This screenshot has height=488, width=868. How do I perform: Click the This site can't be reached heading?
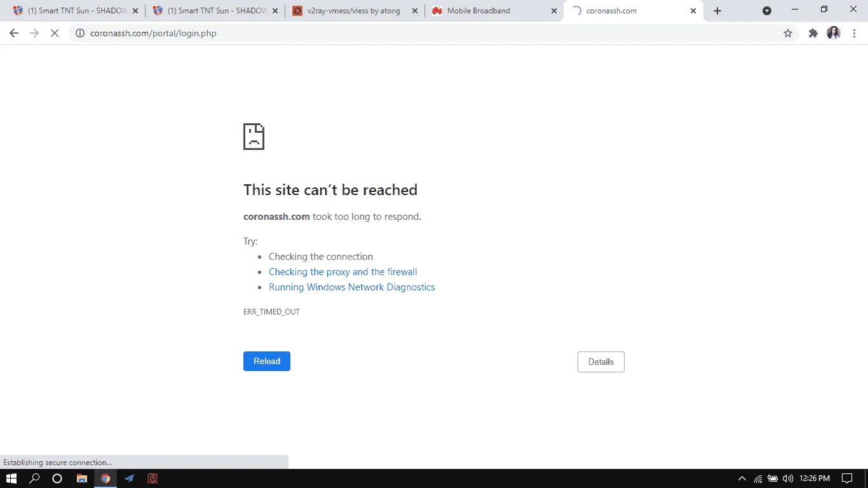click(x=330, y=190)
